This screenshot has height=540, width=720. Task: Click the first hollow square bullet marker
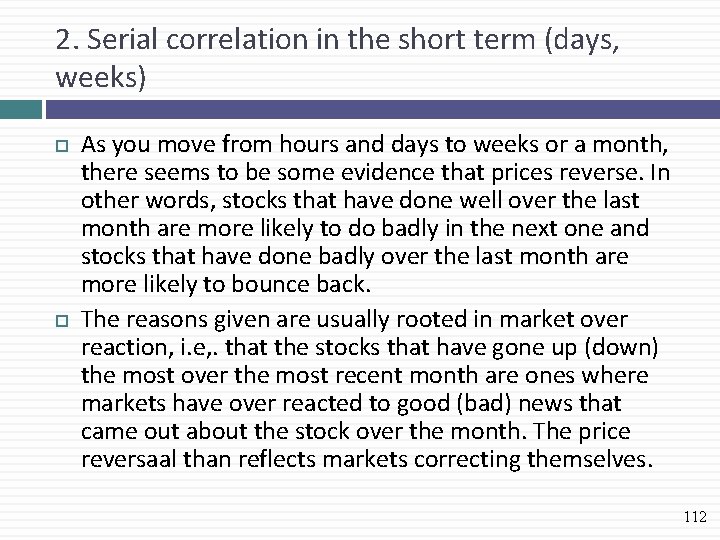pyautogui.click(x=62, y=146)
